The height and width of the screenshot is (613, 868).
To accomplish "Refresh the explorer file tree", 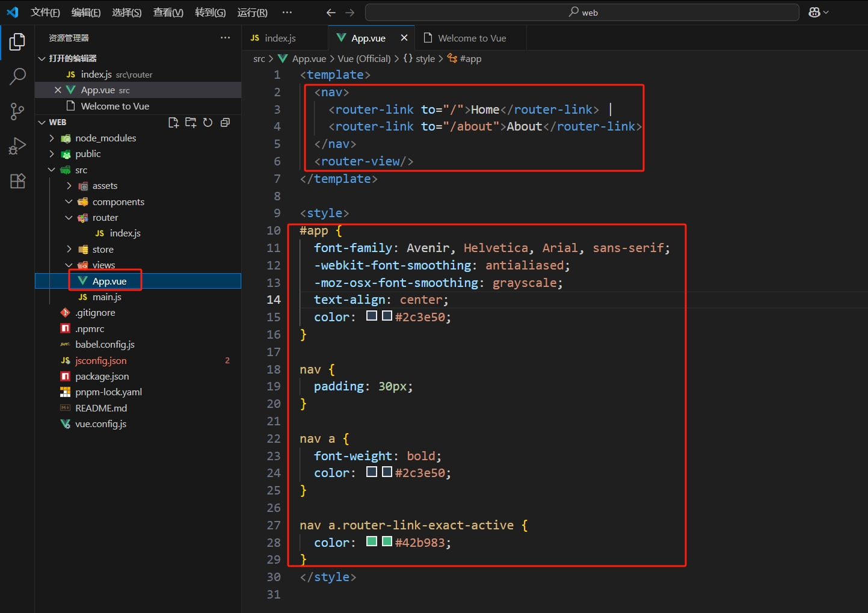I will (x=208, y=123).
